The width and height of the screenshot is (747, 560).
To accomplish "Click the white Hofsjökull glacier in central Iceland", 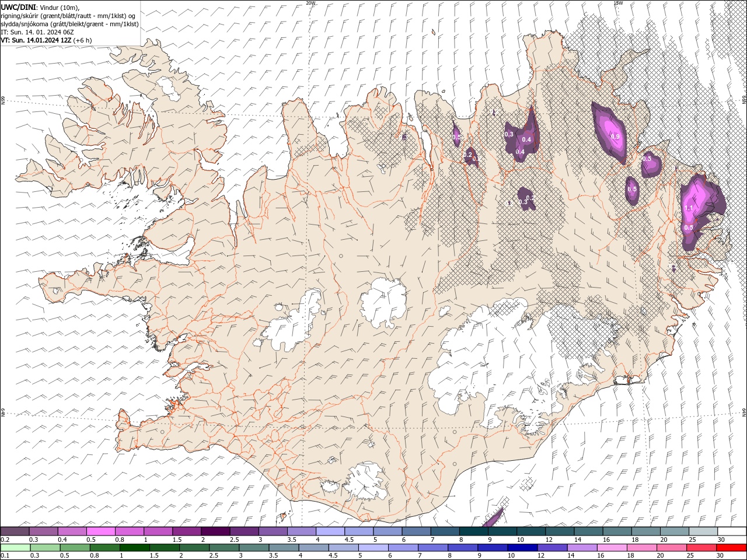I will [x=383, y=303].
